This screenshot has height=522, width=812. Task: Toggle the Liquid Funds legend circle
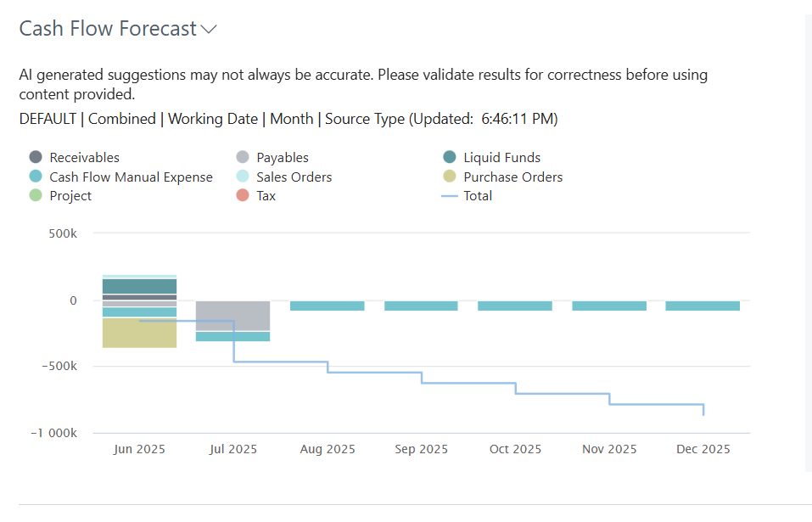[450, 157]
